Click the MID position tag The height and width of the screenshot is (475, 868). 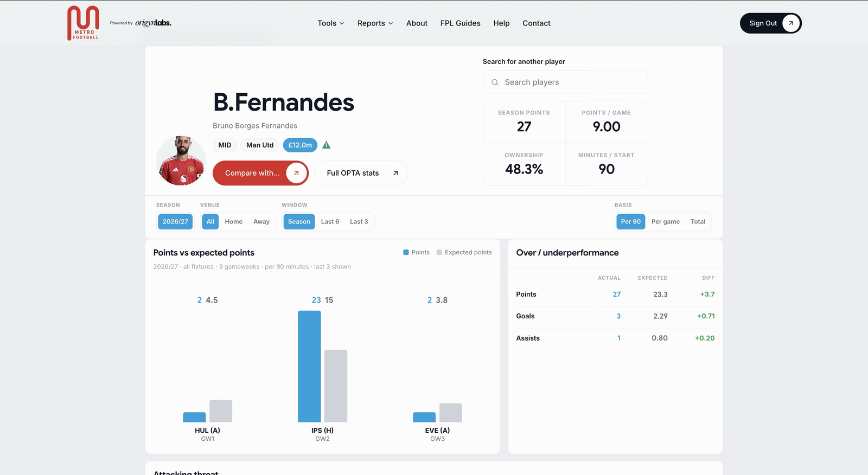tap(225, 145)
